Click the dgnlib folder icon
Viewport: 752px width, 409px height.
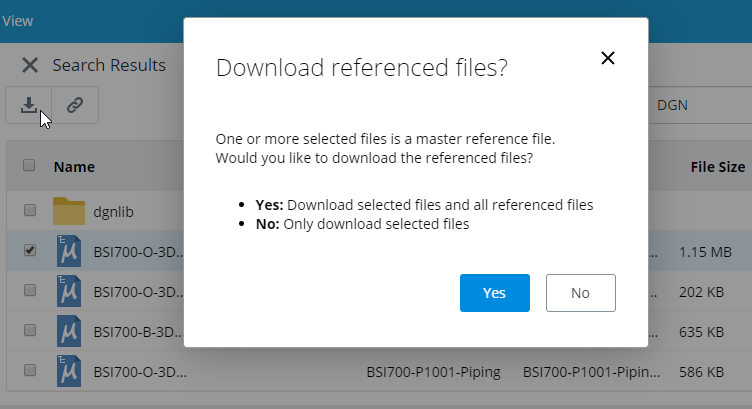(x=69, y=211)
